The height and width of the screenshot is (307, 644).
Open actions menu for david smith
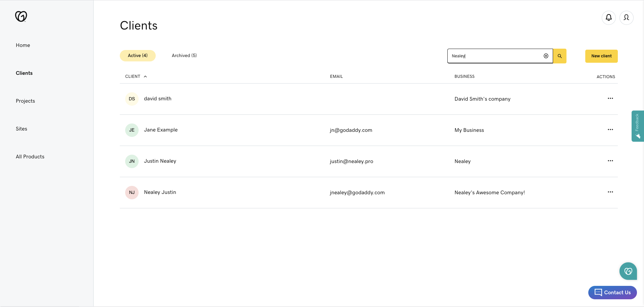(x=610, y=99)
